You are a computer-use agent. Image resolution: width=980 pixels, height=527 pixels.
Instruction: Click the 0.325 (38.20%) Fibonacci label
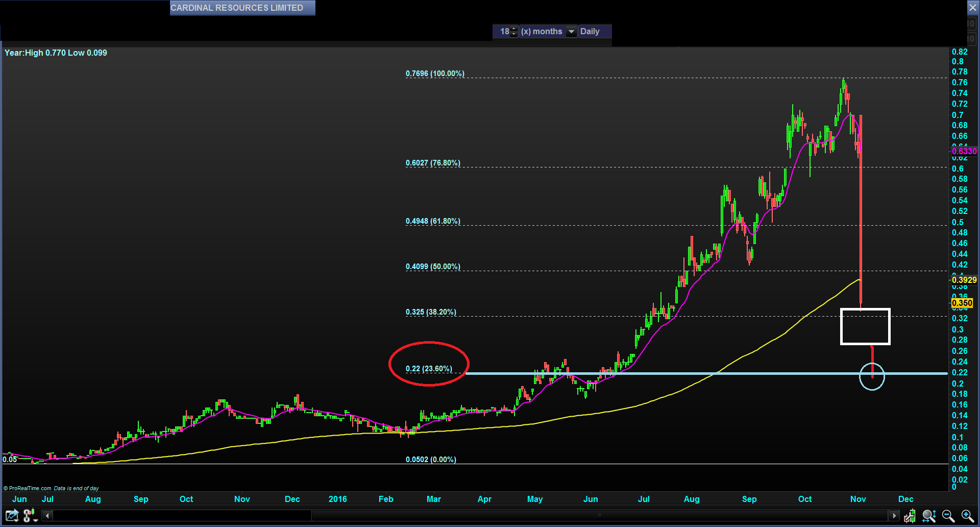pyautogui.click(x=431, y=312)
